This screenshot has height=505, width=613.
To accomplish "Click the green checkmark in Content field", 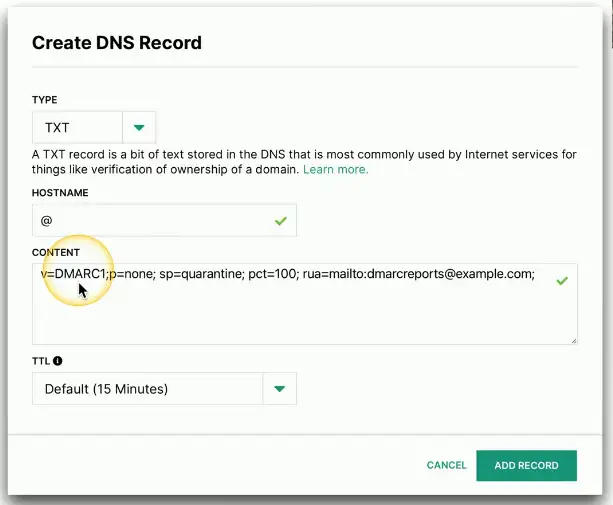I will [x=562, y=281].
